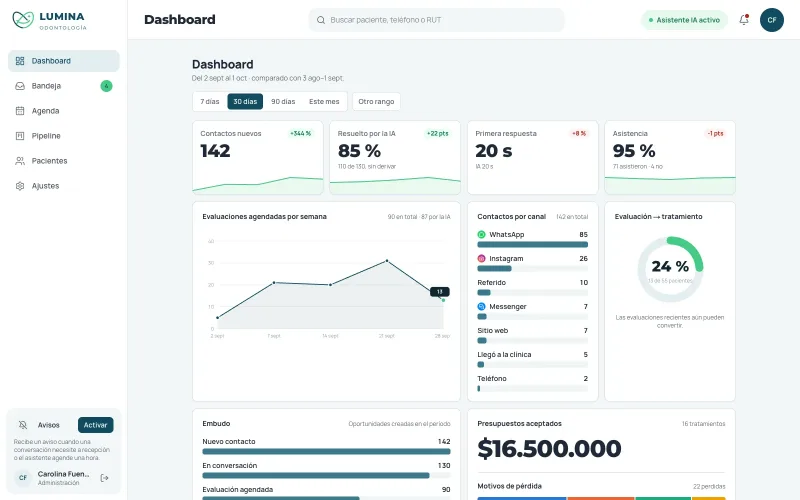
Task: Click the search magnifier icon
Action: [x=321, y=20]
